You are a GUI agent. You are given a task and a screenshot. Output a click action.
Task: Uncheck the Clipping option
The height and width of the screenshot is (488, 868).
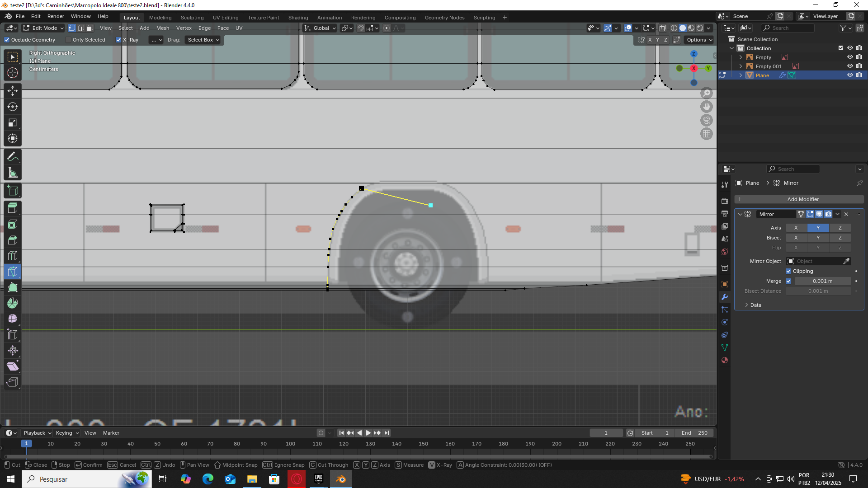[x=788, y=271]
